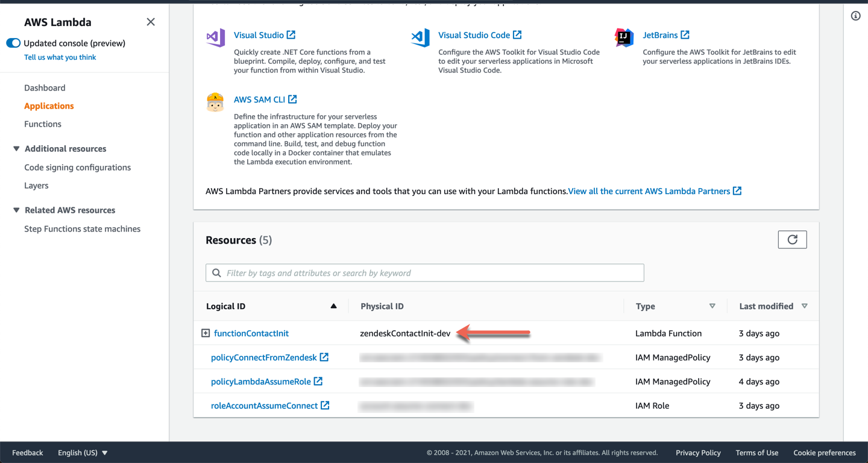
Task: Click external link icon beside policyConnectFromZendesk
Action: tap(324, 357)
